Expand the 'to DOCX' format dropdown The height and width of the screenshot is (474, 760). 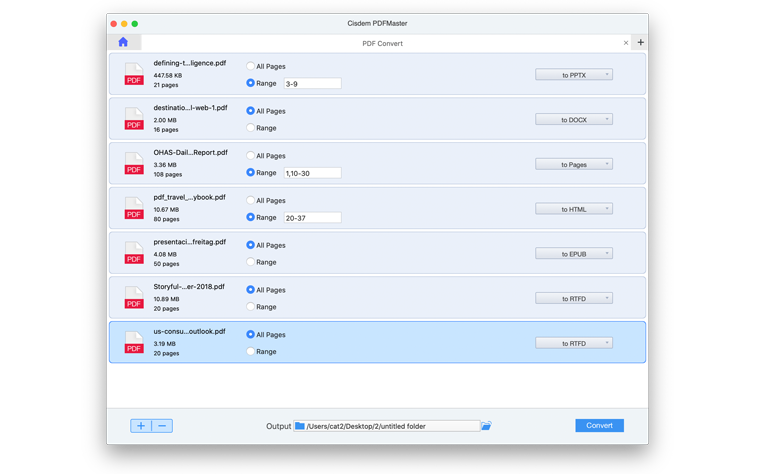tap(574, 120)
